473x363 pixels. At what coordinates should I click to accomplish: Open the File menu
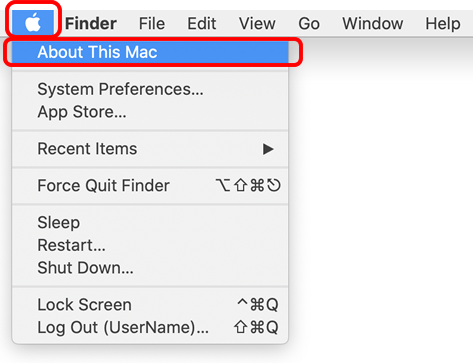pyautogui.click(x=152, y=23)
